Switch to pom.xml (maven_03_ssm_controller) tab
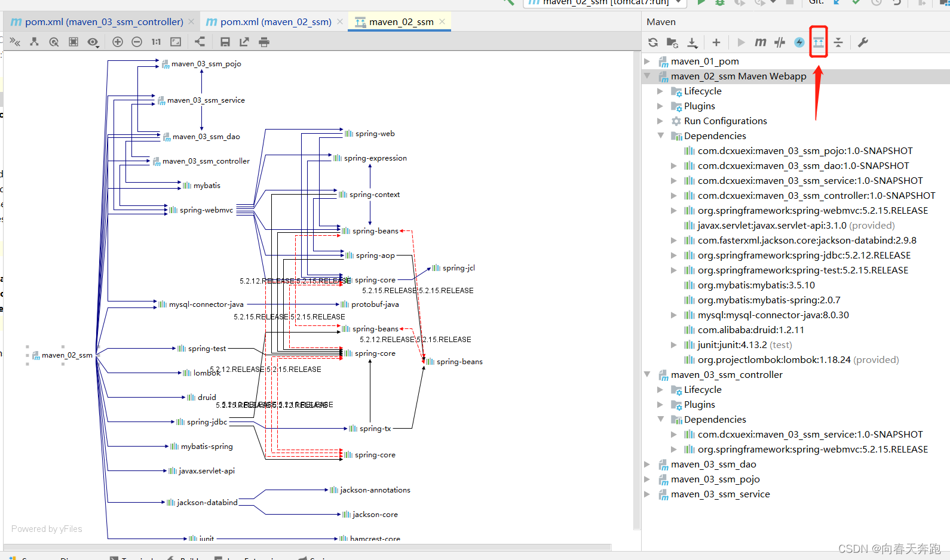 [x=103, y=22]
